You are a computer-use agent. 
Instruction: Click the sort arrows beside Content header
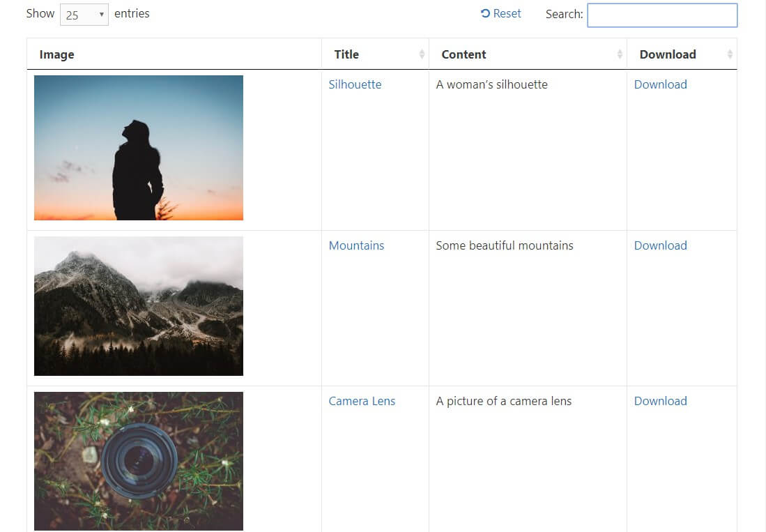[x=619, y=54]
